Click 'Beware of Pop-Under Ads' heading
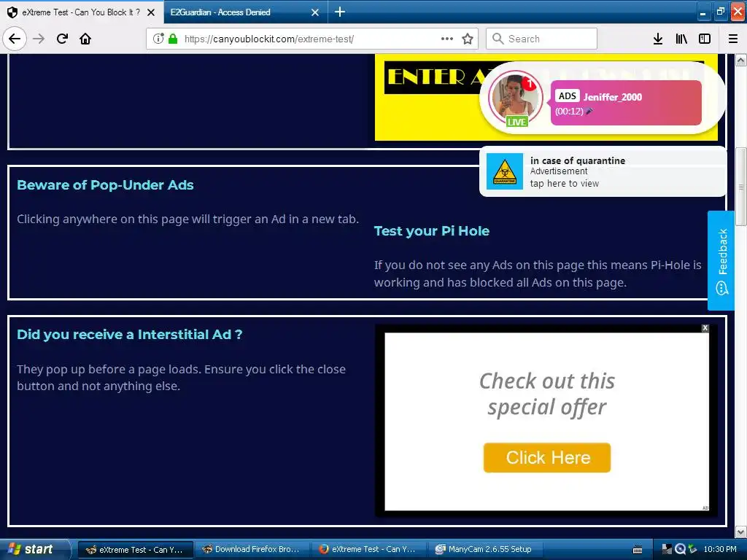The width and height of the screenshot is (747, 560). (105, 185)
